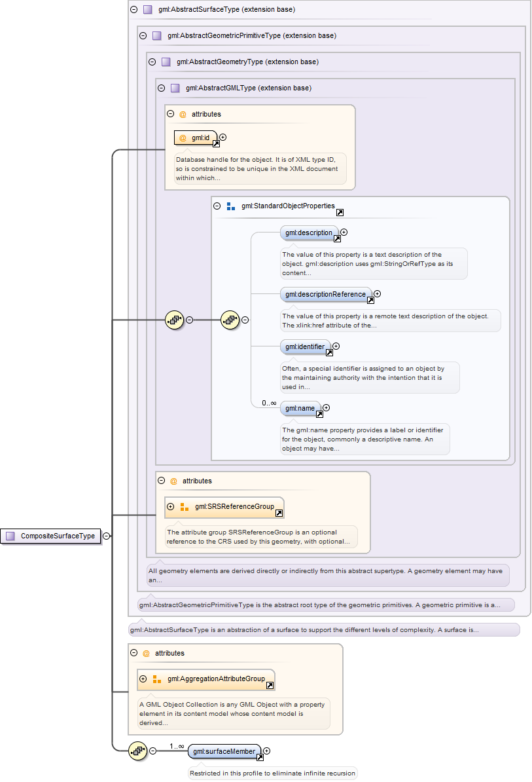Expand the gml:id attribute
This screenshot has width=532, height=782.
[x=223, y=138]
